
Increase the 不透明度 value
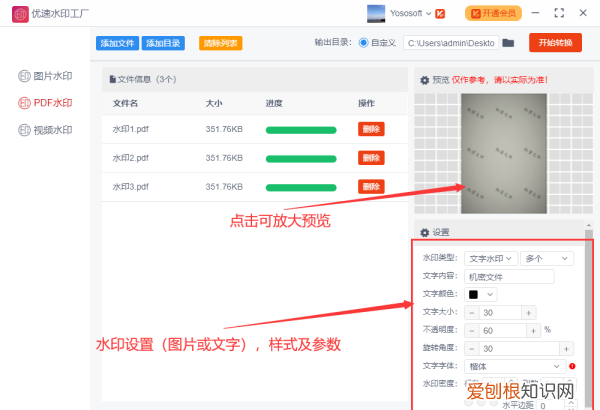[533, 330]
